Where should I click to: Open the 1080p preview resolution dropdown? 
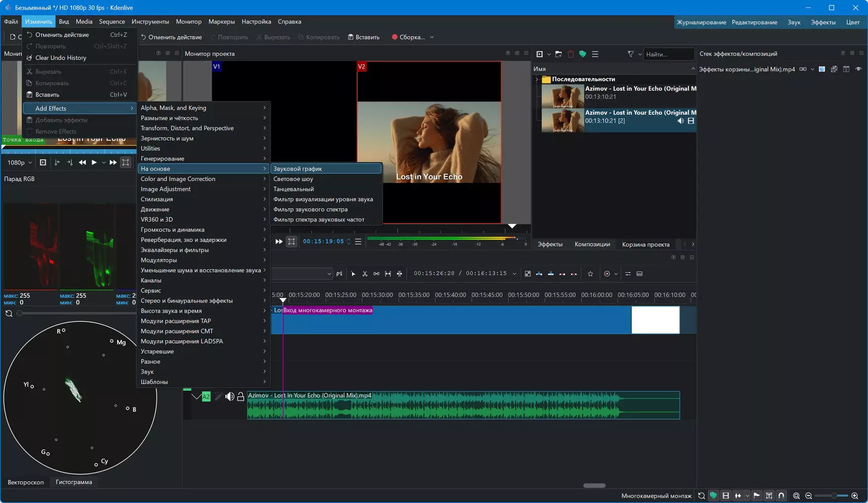coord(20,162)
